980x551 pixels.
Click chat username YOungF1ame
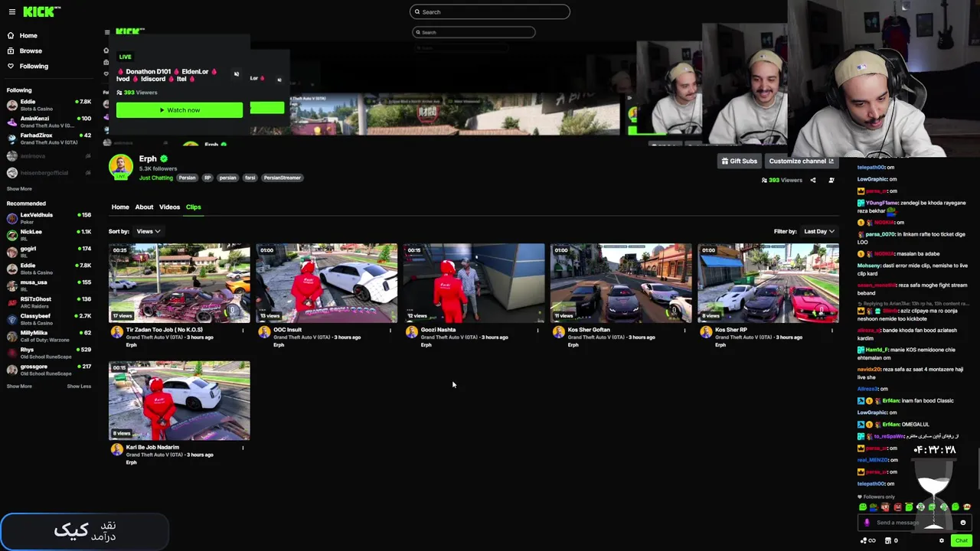click(882, 203)
